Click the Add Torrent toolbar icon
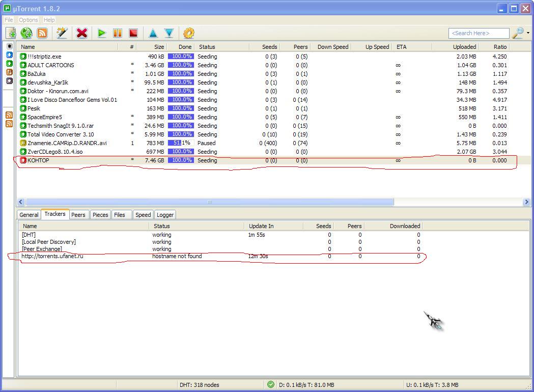534x392 pixels. click(x=11, y=33)
